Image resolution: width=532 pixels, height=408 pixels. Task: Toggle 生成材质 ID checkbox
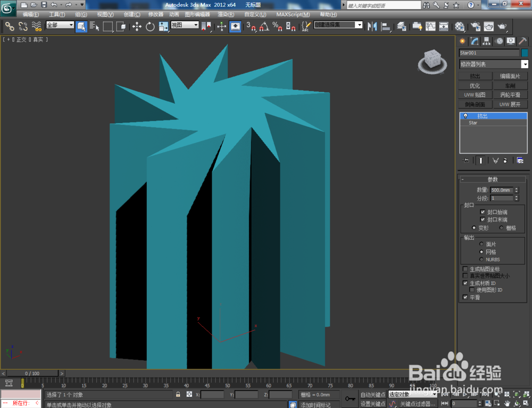[465, 283]
